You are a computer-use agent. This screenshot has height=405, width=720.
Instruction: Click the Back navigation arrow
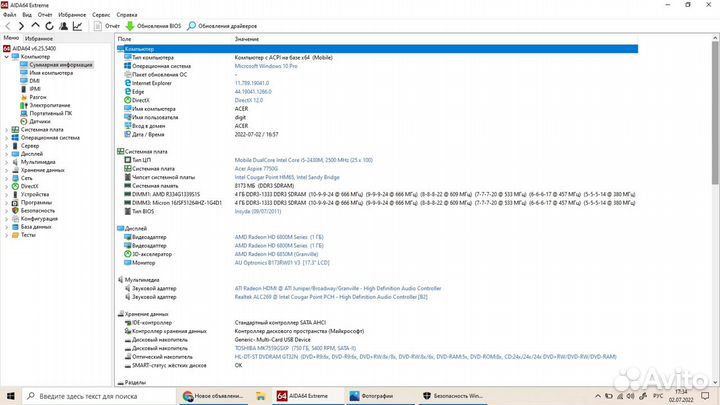coord(8,26)
